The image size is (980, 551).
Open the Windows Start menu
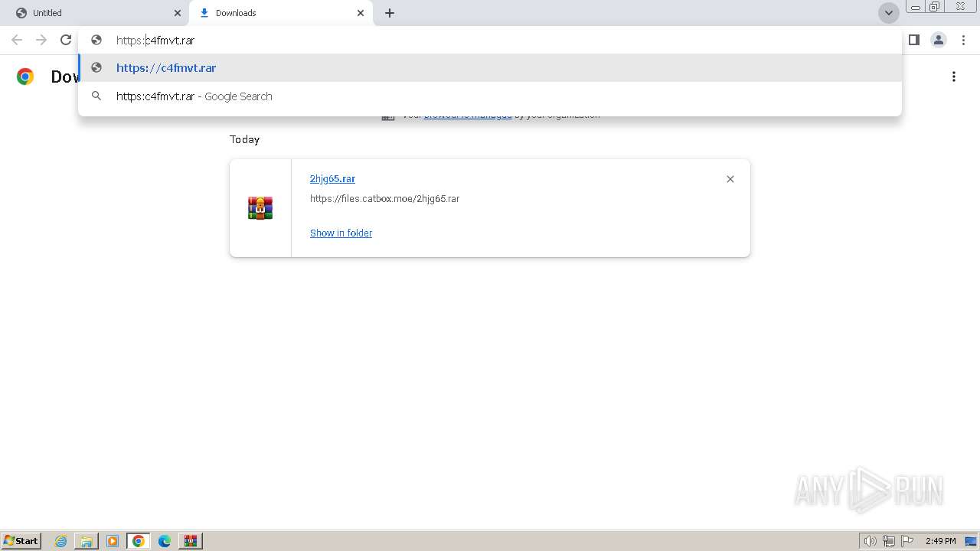[21, 541]
